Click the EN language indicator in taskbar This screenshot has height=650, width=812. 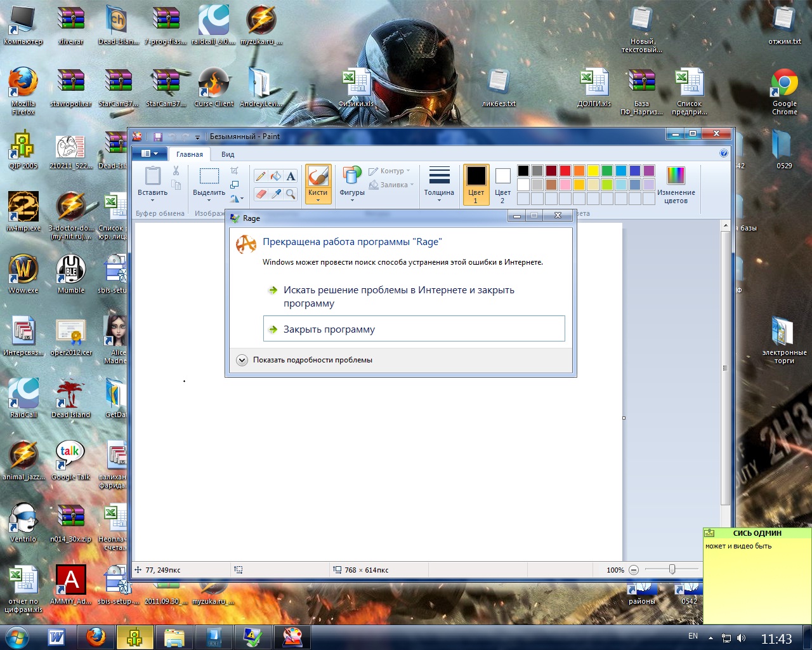pos(693,636)
